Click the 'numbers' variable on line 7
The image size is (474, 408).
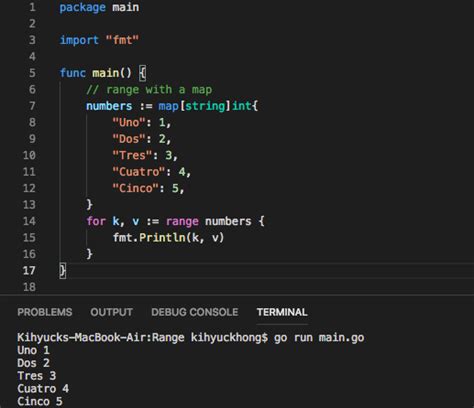coord(109,106)
